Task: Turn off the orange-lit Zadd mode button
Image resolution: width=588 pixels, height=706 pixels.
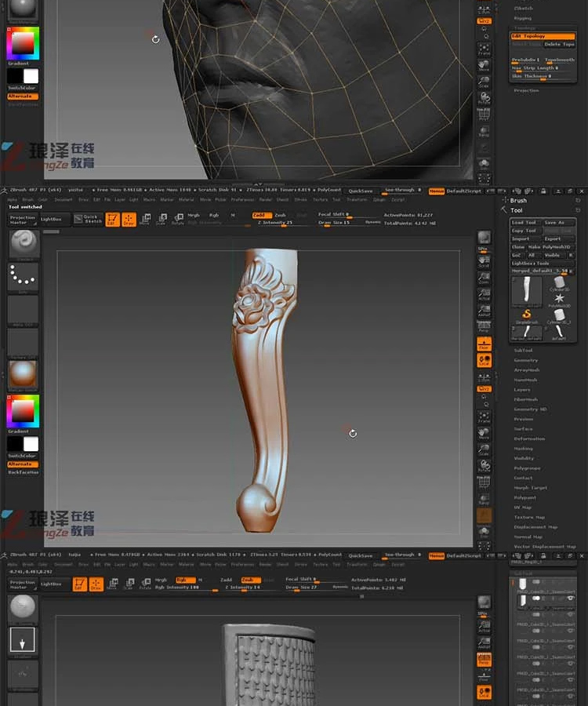Action: [262, 215]
